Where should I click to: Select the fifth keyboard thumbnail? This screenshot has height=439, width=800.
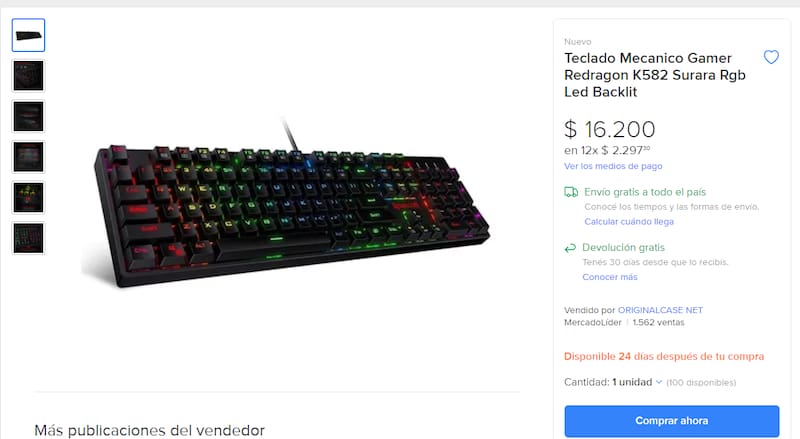tap(29, 198)
